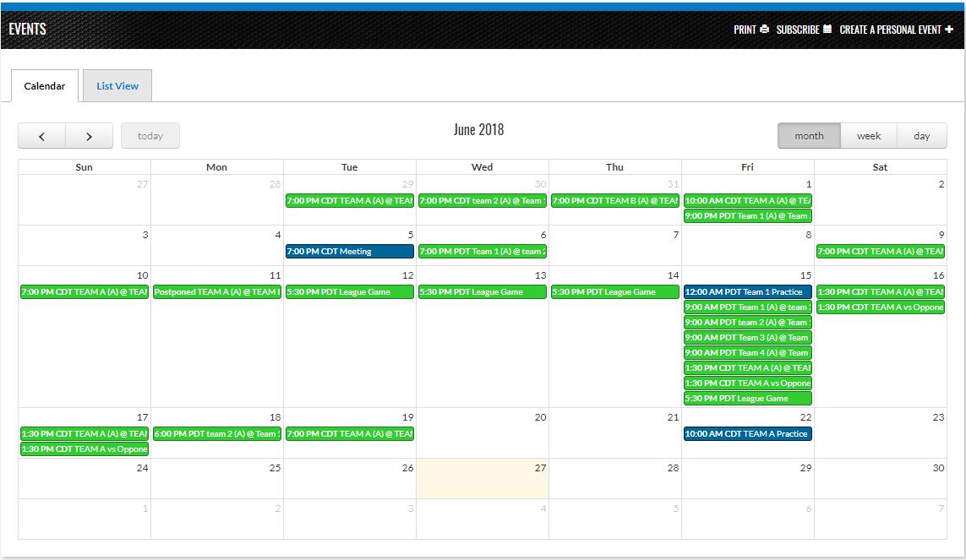The width and height of the screenshot is (966, 560).
Task: Switch to the List View tab
Action: pos(117,86)
